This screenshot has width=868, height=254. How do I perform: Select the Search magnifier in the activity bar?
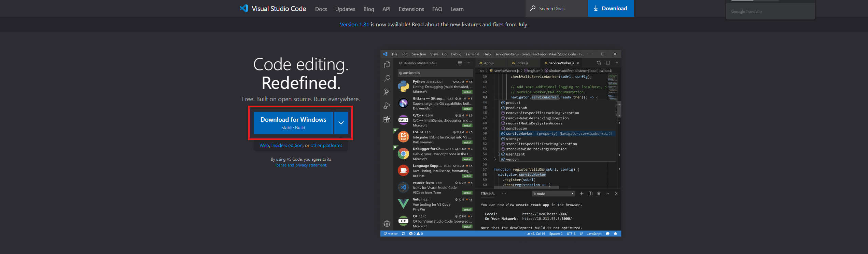tap(387, 78)
